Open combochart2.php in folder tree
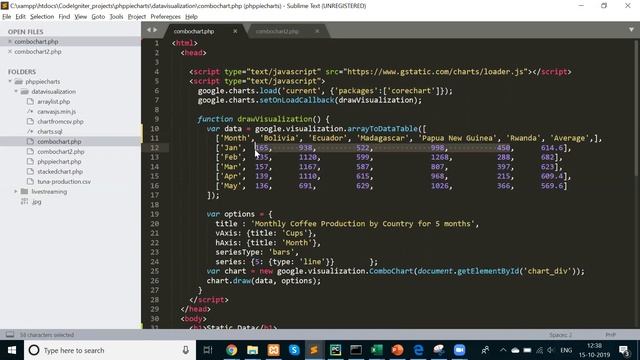640x360 pixels. coord(61,151)
